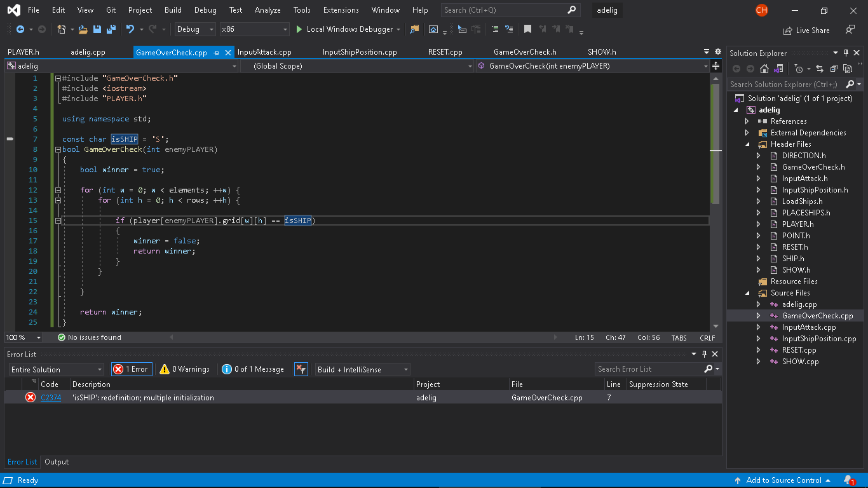Expand the Header Files folder arrow

[x=747, y=144]
